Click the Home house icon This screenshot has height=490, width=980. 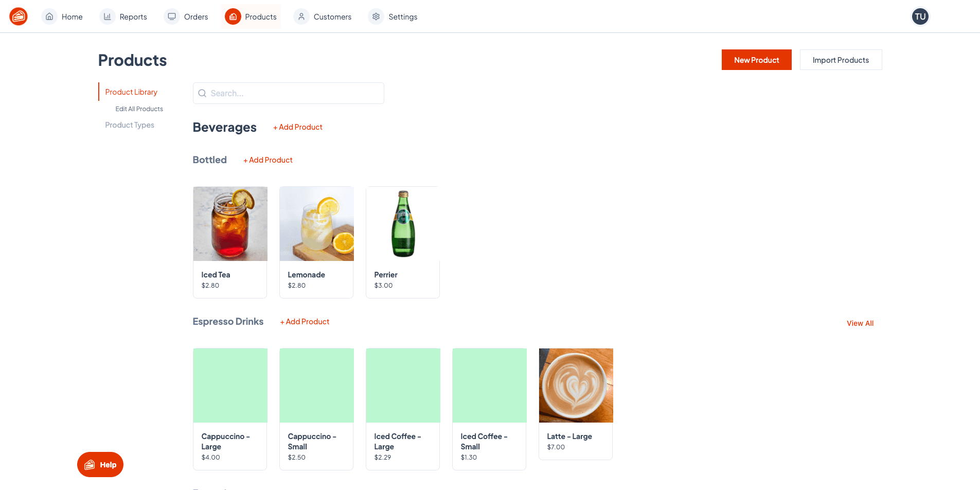(x=49, y=16)
